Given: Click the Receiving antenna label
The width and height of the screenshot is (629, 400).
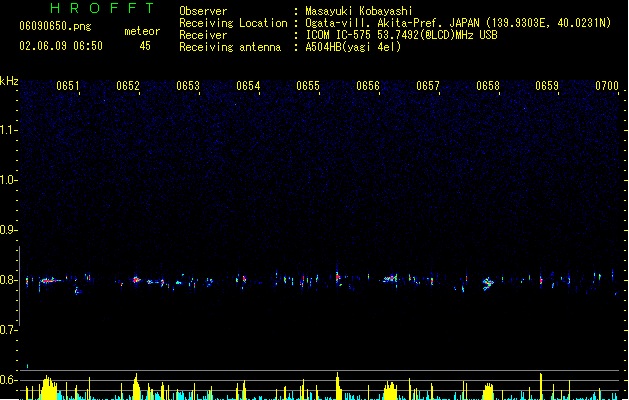Looking at the screenshot, I should click(x=230, y=47).
